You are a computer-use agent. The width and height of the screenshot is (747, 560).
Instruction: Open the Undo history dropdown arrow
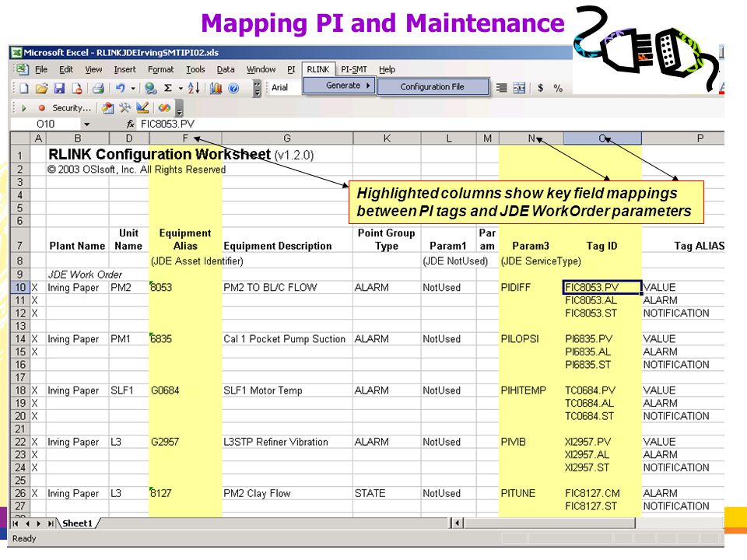tap(133, 88)
